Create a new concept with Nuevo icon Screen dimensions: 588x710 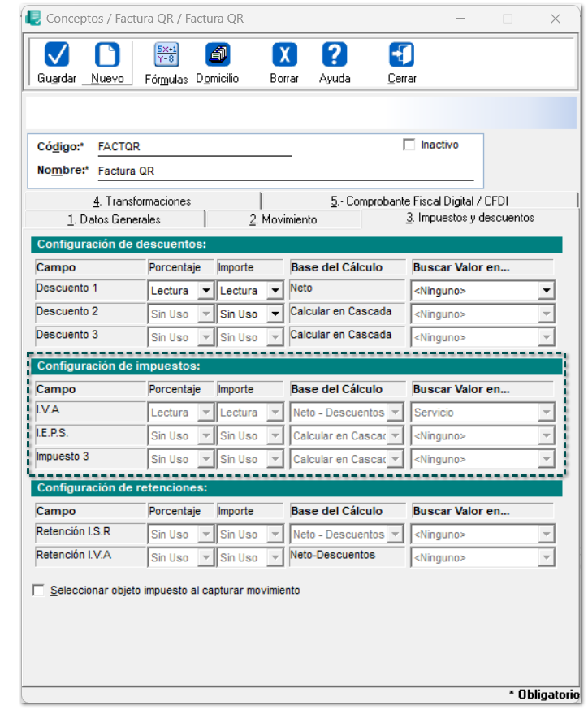107,54
